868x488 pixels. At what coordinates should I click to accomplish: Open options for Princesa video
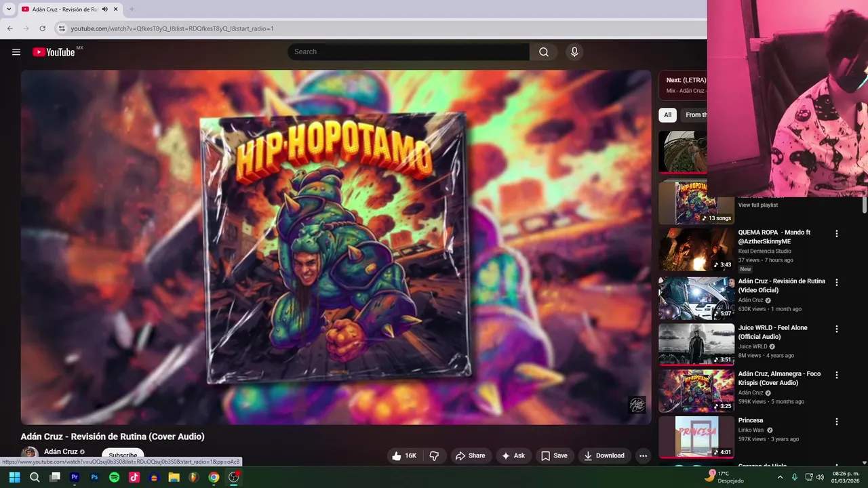coord(836,422)
